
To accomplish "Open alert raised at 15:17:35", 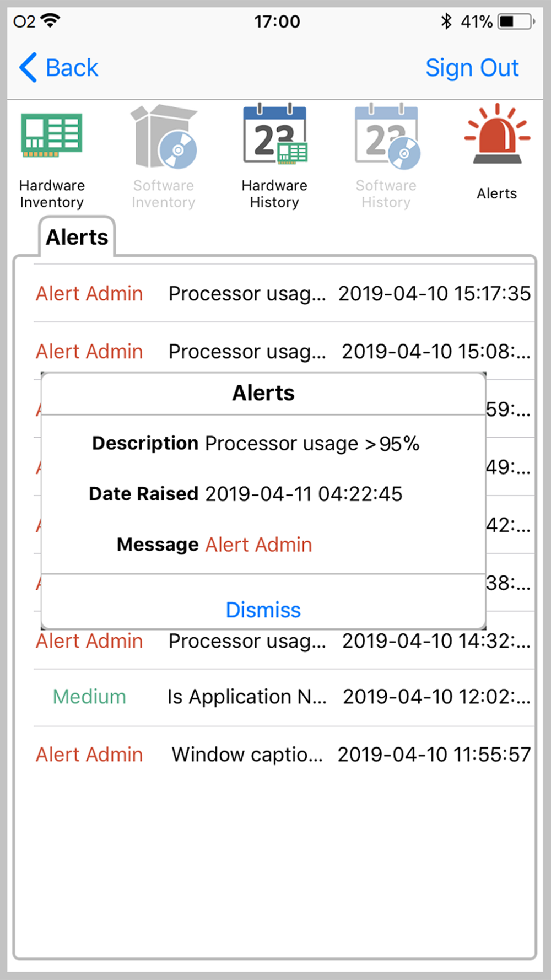I will click(x=284, y=293).
